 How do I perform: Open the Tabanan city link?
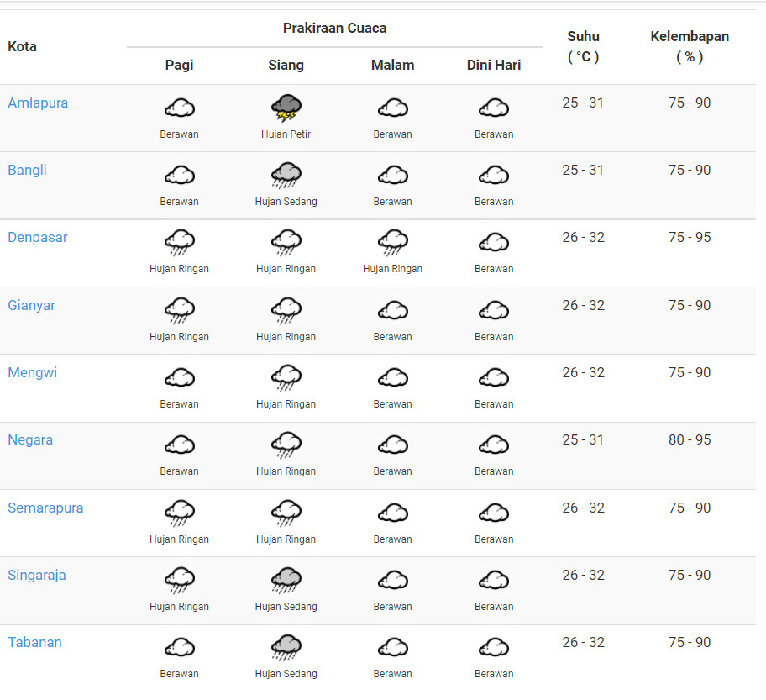click(35, 642)
